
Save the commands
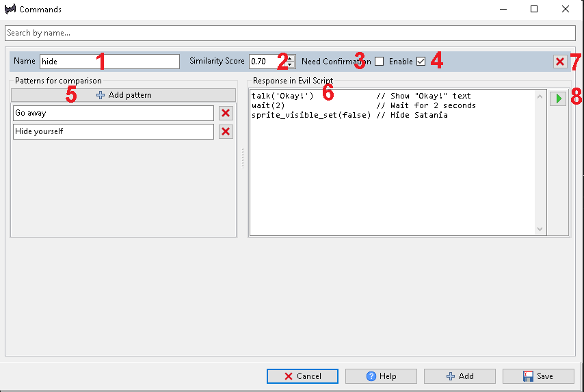point(538,376)
